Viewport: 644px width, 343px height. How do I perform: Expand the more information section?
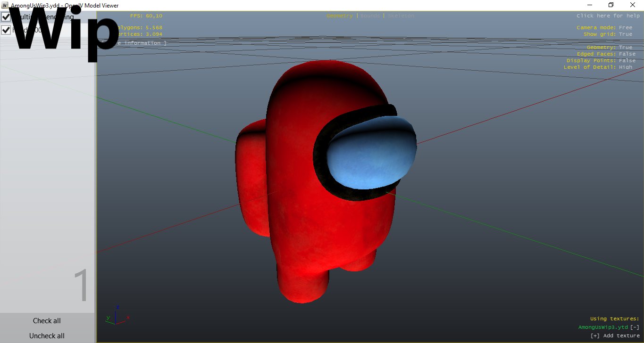point(134,43)
